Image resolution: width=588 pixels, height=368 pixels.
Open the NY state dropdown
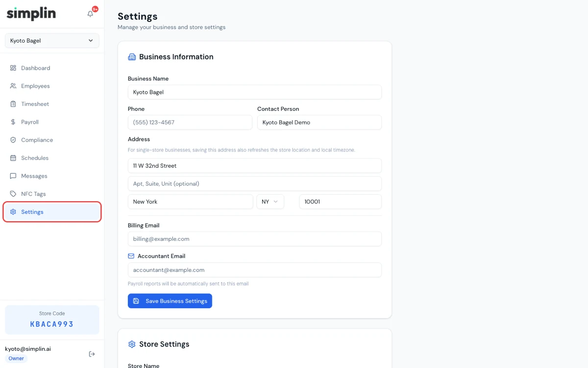[270, 202]
